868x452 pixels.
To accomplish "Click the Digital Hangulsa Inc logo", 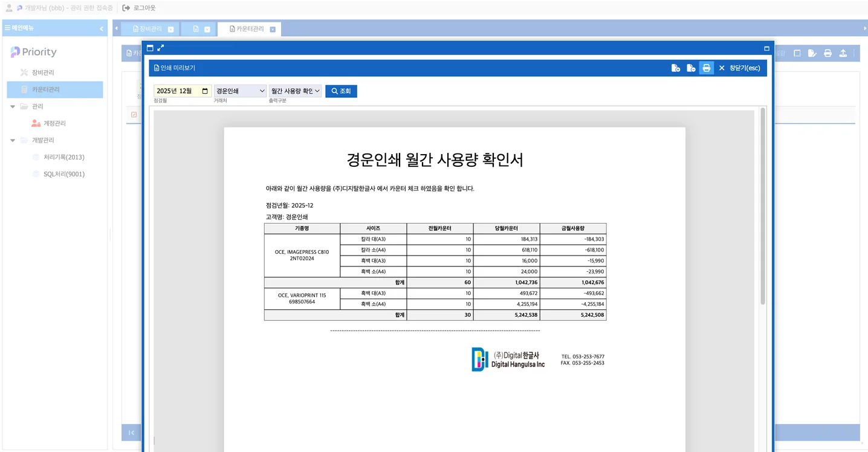I will tap(508, 360).
